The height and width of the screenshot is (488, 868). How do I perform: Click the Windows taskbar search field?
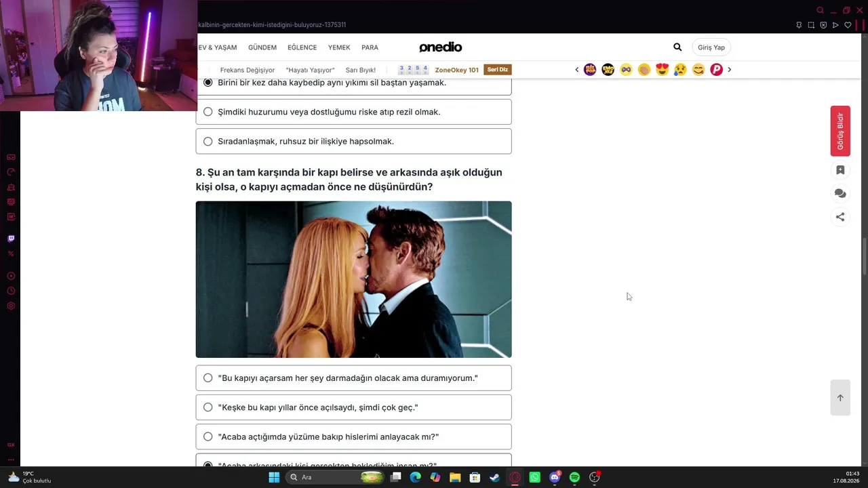coord(336,477)
